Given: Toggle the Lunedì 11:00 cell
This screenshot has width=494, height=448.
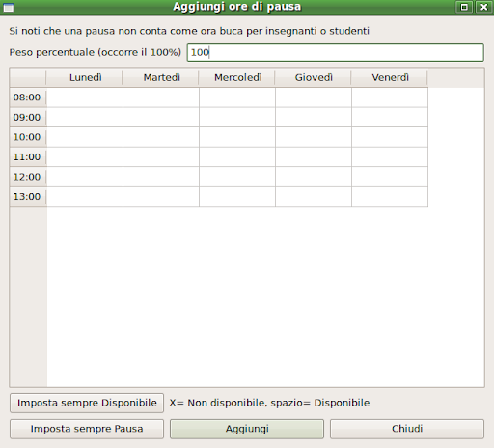Looking at the screenshot, I should pyautogui.click(x=85, y=157).
